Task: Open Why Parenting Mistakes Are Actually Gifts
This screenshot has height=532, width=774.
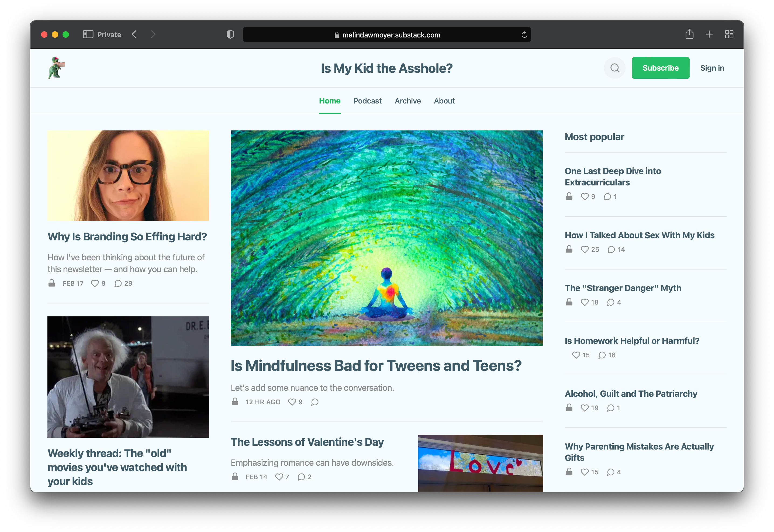Action: click(639, 452)
